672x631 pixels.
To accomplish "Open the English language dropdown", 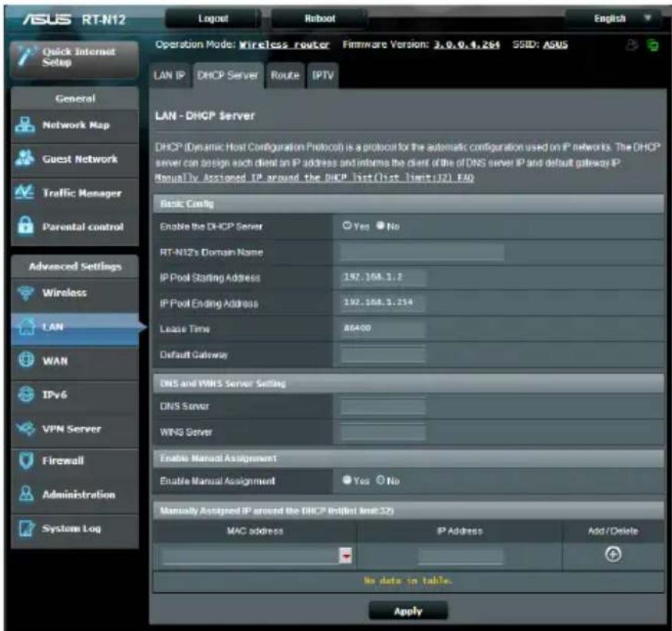I will (x=616, y=18).
